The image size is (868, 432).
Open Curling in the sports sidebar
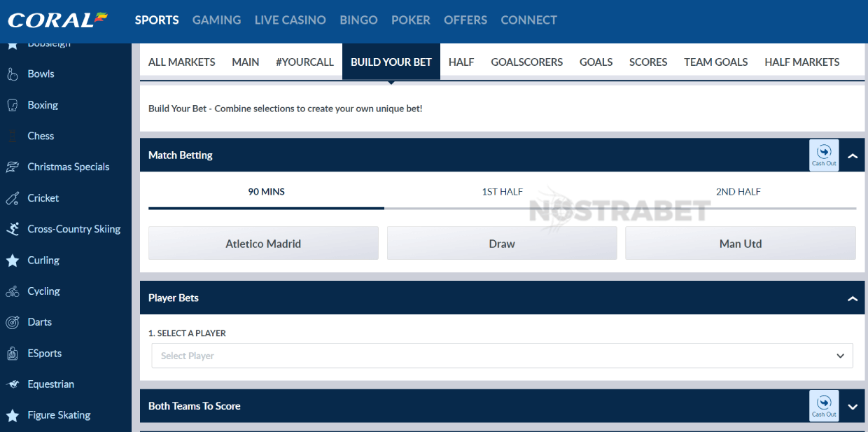coord(43,260)
